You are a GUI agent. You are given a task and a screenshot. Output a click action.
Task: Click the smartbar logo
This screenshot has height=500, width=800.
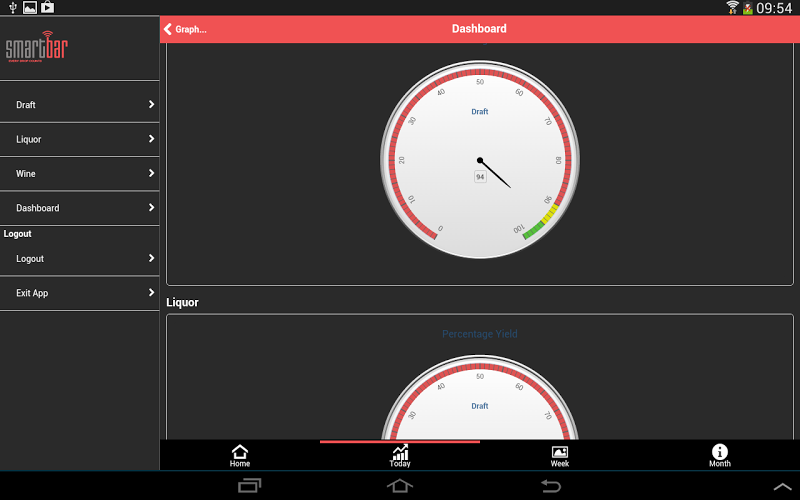click(x=37, y=47)
